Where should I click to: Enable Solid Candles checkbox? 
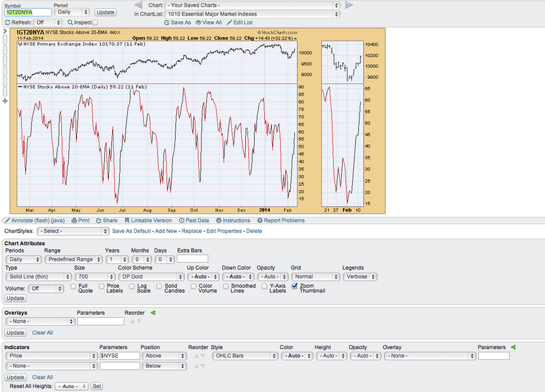pos(159,287)
